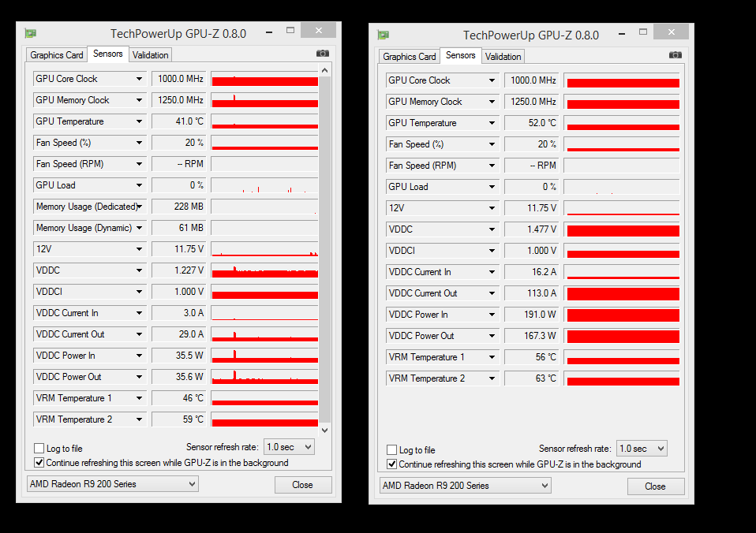The image size is (756, 533).
Task: Click the camera screenshot icon in left window
Action: [x=323, y=54]
